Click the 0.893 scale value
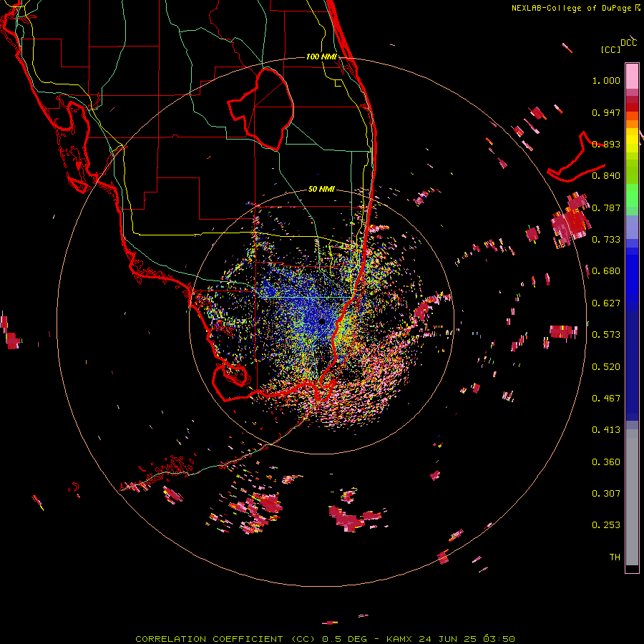Screen dimensions: 644x644 click(x=606, y=144)
